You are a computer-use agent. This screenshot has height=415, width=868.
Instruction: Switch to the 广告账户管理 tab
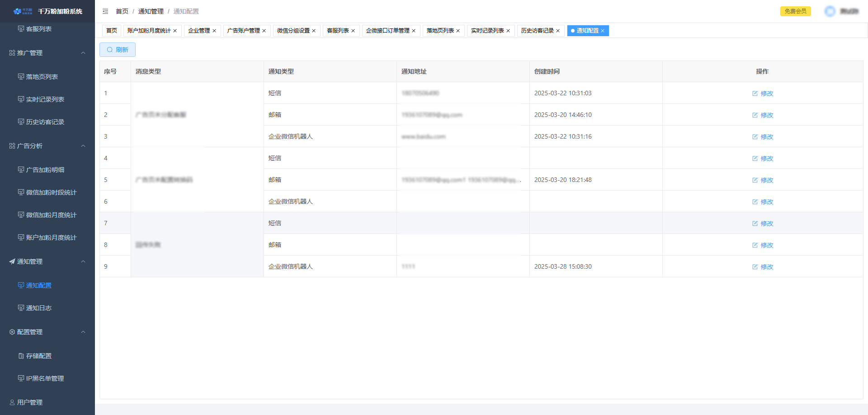click(243, 31)
